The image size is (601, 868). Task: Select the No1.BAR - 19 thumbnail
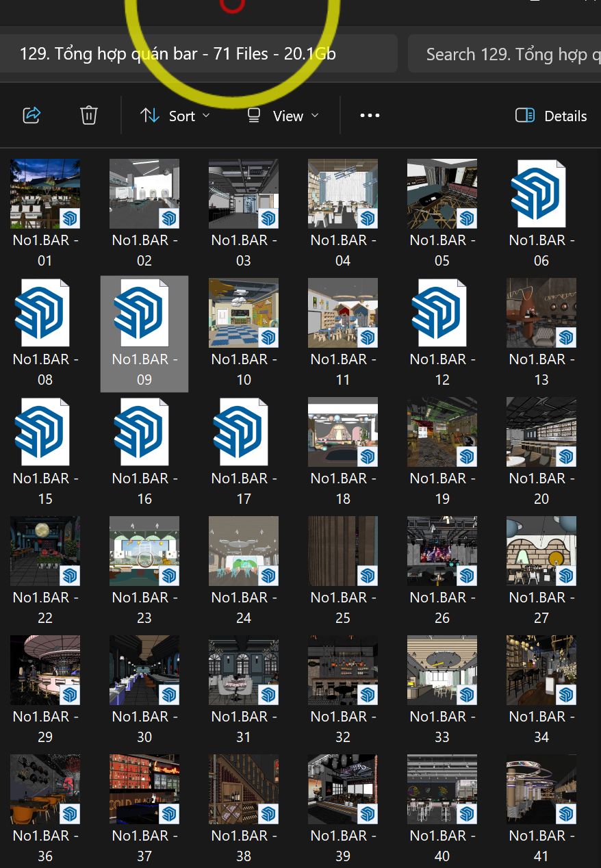(x=442, y=432)
